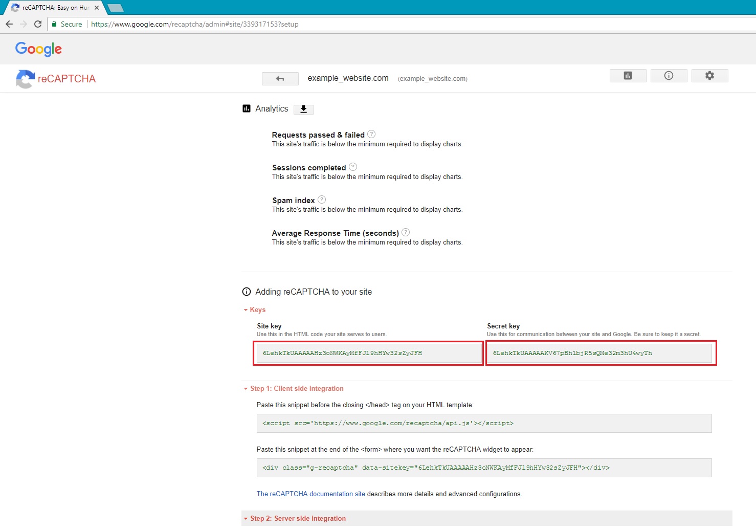Image resolution: width=756 pixels, height=532 pixels.
Task: Click the Requests passed & failed heading
Action: (x=318, y=135)
